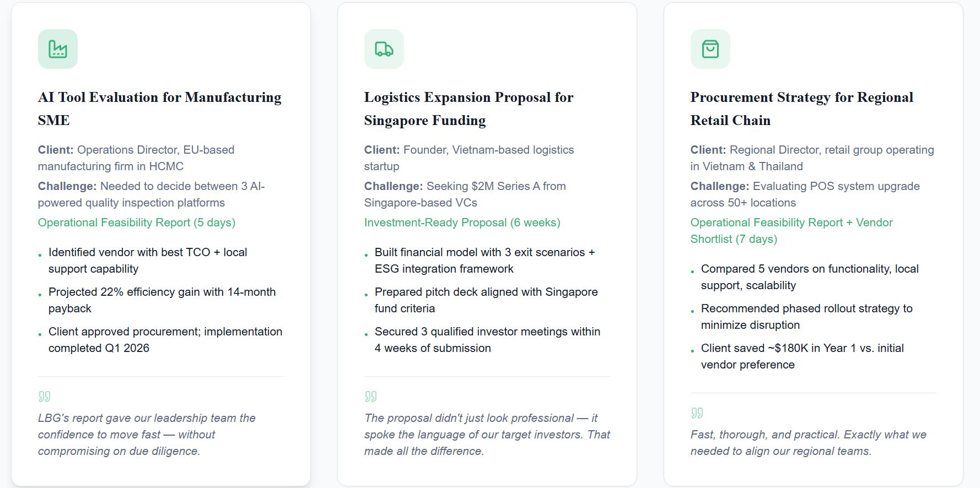This screenshot has height=488, width=980.
Task: Click the quote mark icon above the regional teams testimonial
Action: 697,413
